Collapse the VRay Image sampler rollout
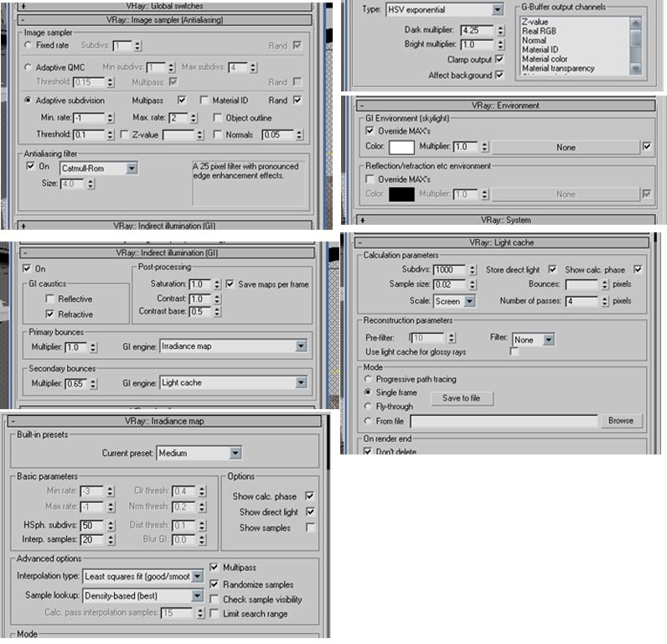Screen dimensions: 667x644 pos(164,20)
